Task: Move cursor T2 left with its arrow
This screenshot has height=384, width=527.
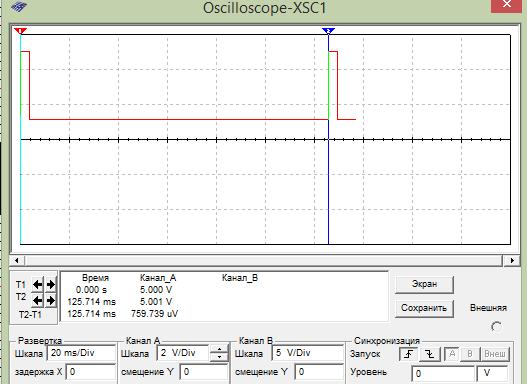Action: click(x=37, y=300)
